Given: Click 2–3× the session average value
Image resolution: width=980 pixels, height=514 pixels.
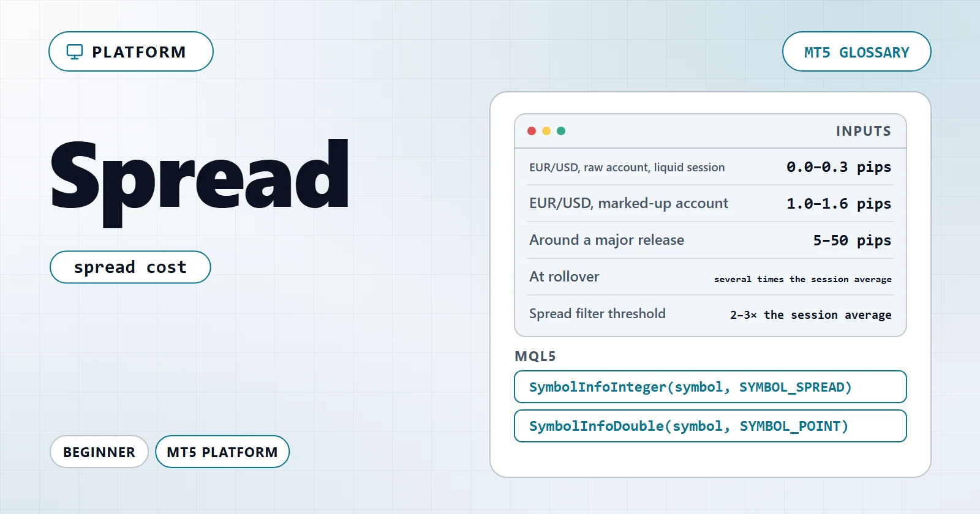Looking at the screenshot, I should (810, 315).
